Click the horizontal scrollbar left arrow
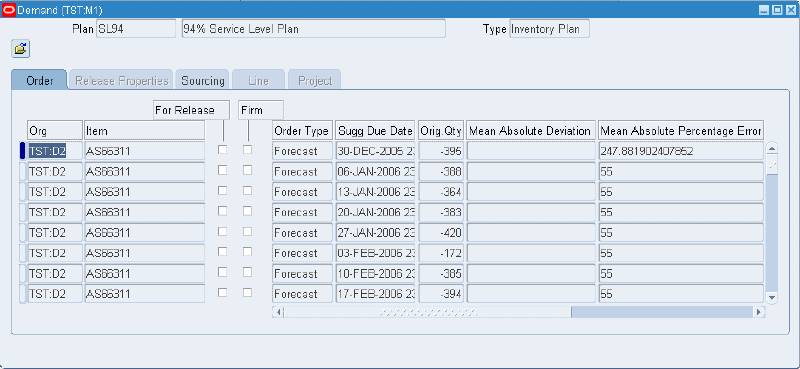The height and width of the screenshot is (369, 800). click(278, 312)
